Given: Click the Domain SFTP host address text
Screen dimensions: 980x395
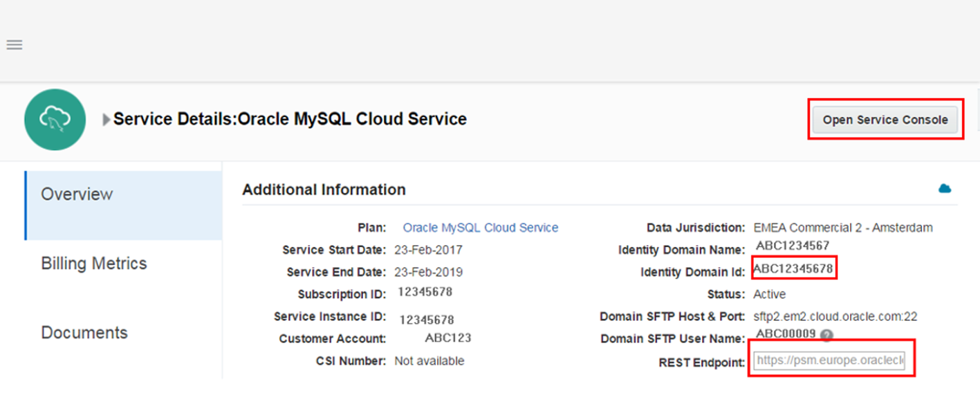Looking at the screenshot, I should (835, 316).
